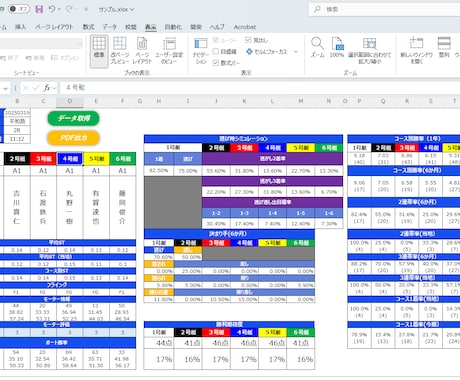This screenshot has height=380, width=460.
Task: Select the blue 4号艇 cell in row above A1
Action: tap(70, 159)
